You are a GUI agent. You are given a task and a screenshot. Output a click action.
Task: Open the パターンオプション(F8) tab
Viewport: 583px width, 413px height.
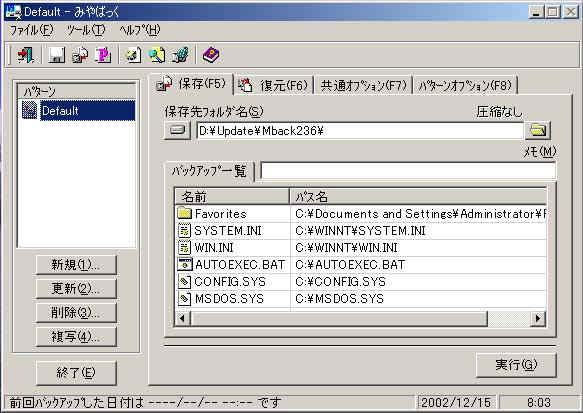pyautogui.click(x=465, y=85)
